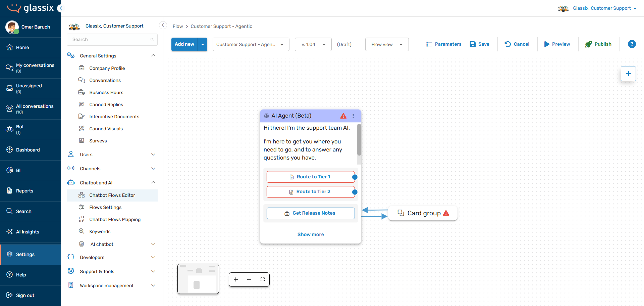Collapse the main sidebar next to glassix logo
Image resolution: width=644 pixels, height=306 pixels.
click(60, 8)
